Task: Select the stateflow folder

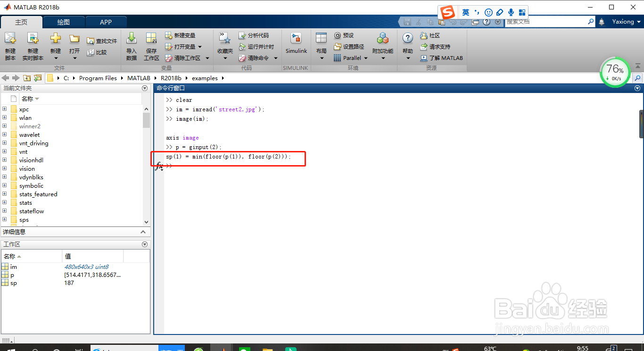Action: pos(32,211)
